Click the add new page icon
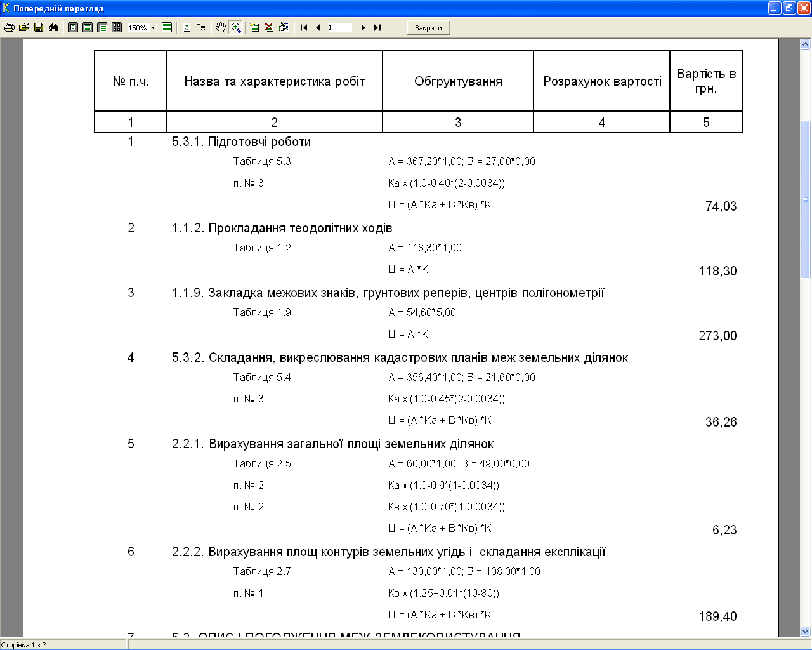 pyautogui.click(x=254, y=27)
